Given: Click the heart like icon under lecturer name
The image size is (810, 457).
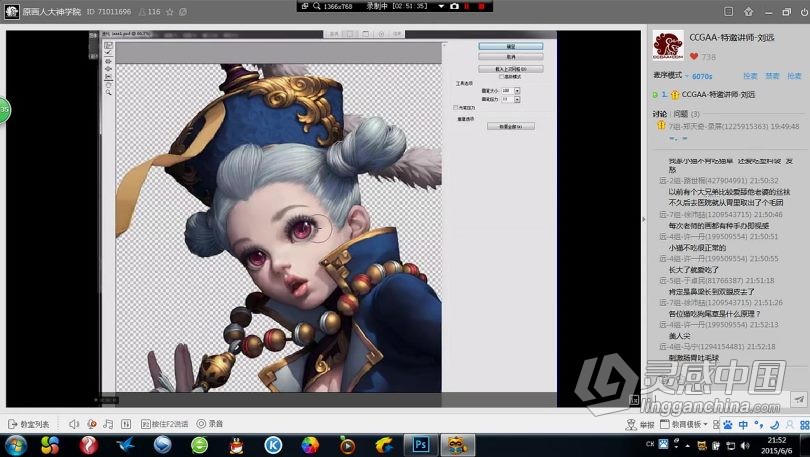Looking at the screenshot, I should point(694,56).
